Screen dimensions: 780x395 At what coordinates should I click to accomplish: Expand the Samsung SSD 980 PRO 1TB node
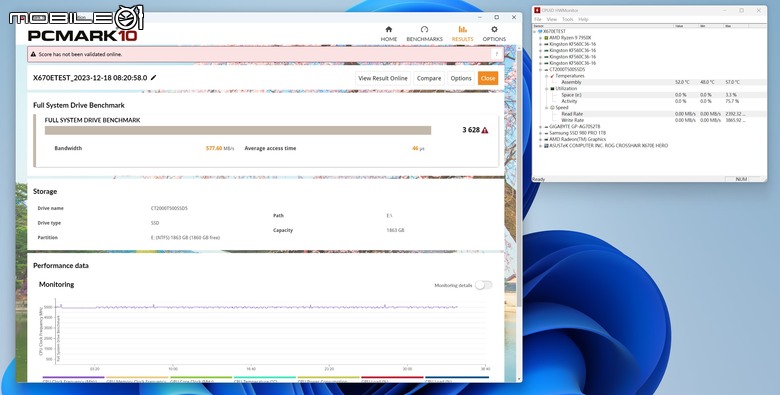[541, 133]
